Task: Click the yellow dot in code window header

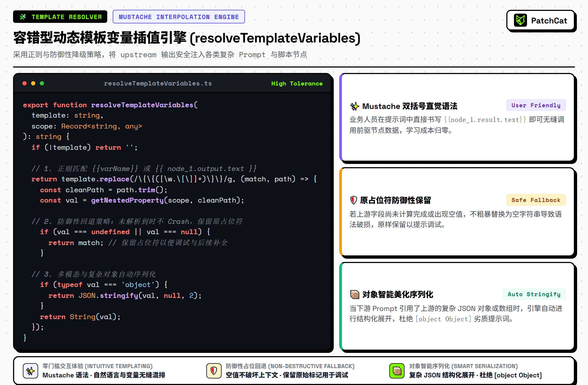Action: [x=33, y=83]
